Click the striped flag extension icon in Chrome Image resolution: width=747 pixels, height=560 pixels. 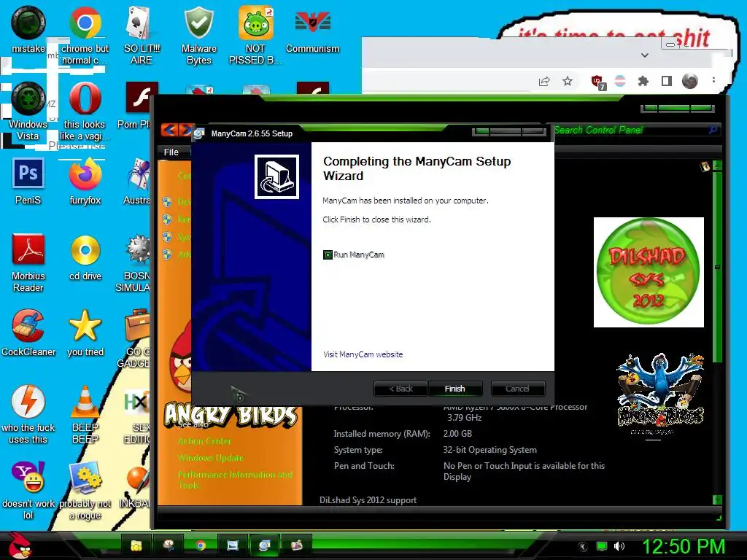[620, 81]
